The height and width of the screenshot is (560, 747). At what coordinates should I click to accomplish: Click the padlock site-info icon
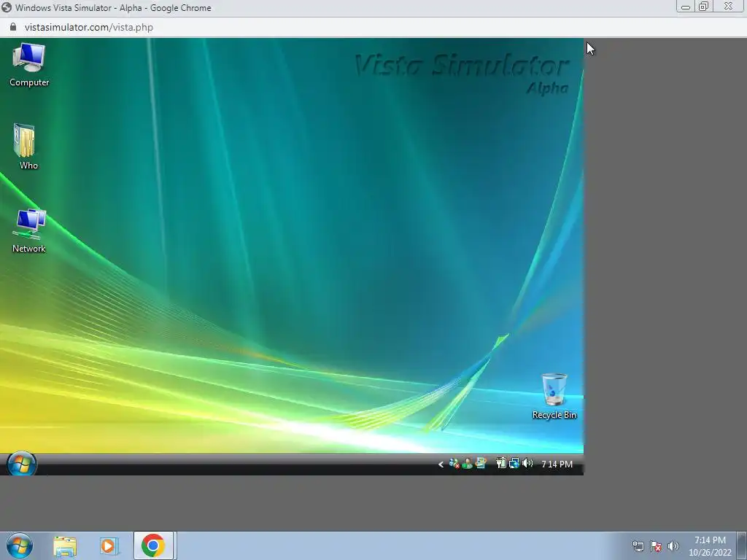(x=13, y=27)
